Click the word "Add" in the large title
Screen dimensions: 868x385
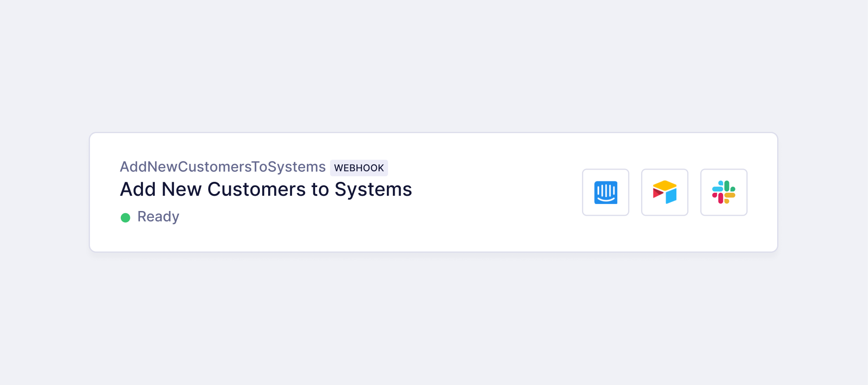tap(138, 190)
